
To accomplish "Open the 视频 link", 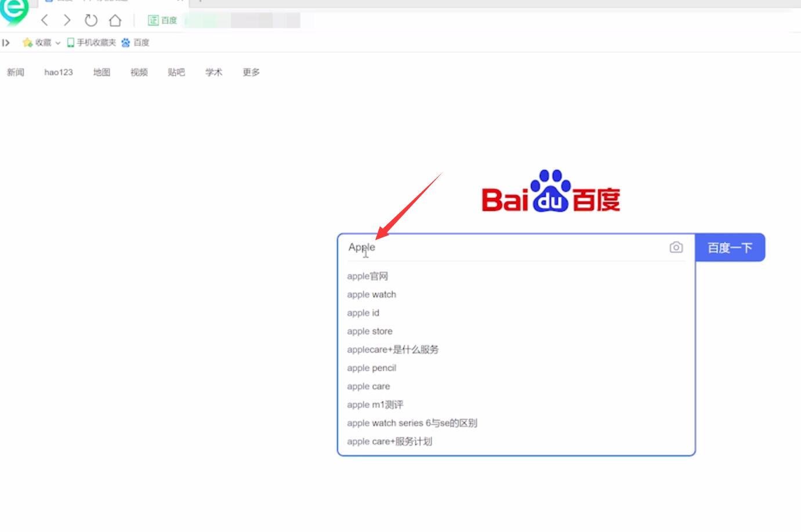I will point(139,72).
